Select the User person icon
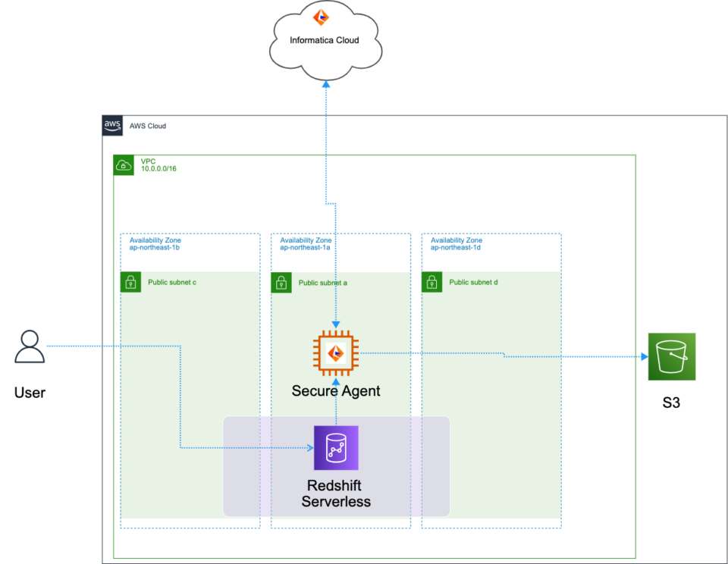 click(x=30, y=347)
